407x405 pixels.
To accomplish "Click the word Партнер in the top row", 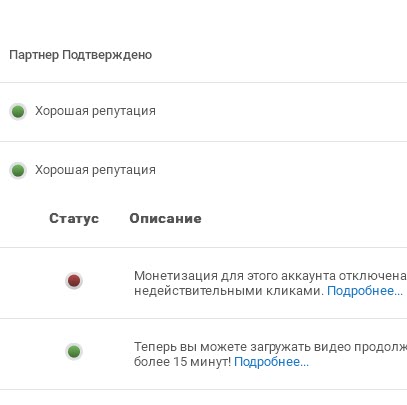I will [34, 55].
